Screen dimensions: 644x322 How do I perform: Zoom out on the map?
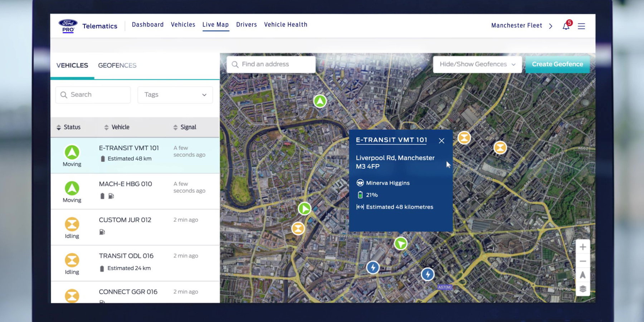583,261
